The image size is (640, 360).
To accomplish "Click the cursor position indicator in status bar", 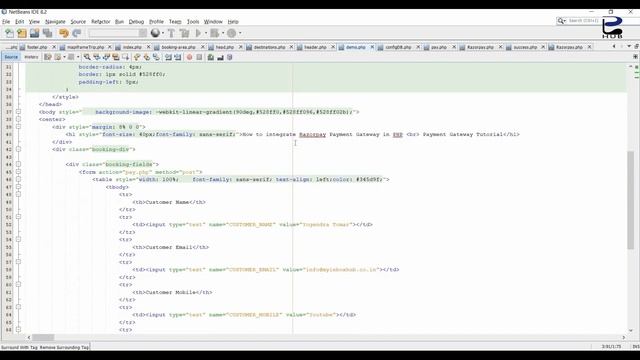I will 611,347.
